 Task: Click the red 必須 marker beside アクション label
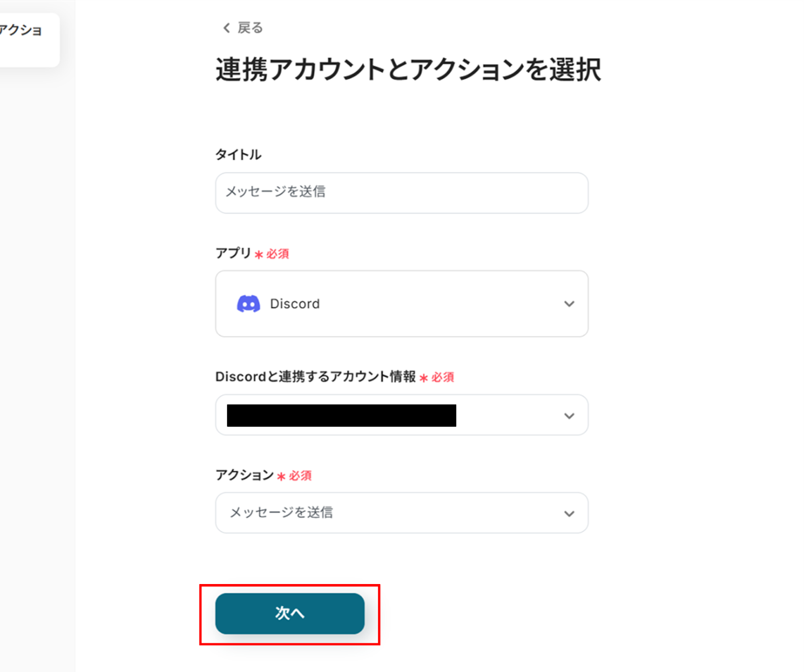click(x=299, y=475)
